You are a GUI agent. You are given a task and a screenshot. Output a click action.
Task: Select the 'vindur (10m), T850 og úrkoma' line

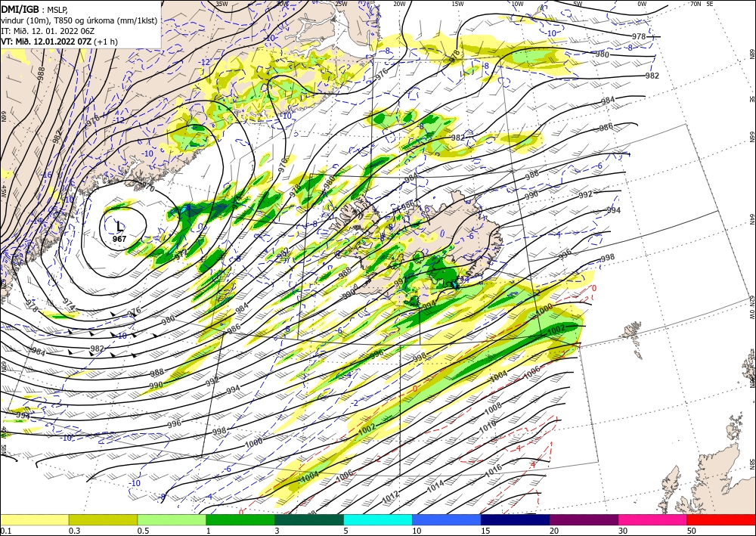79,20
